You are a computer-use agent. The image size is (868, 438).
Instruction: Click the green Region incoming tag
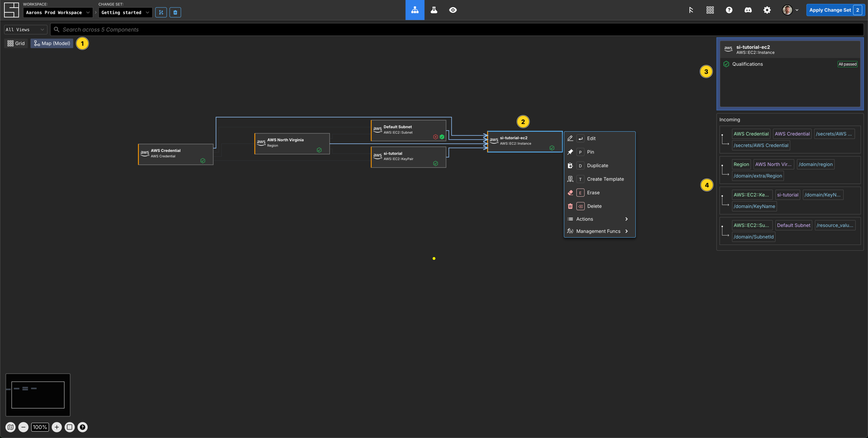[741, 164]
